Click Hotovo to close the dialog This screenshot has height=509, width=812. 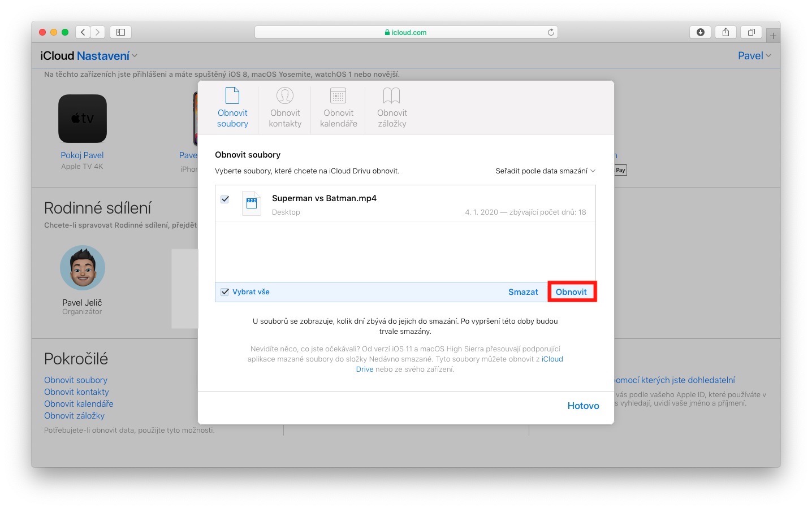pyautogui.click(x=583, y=406)
